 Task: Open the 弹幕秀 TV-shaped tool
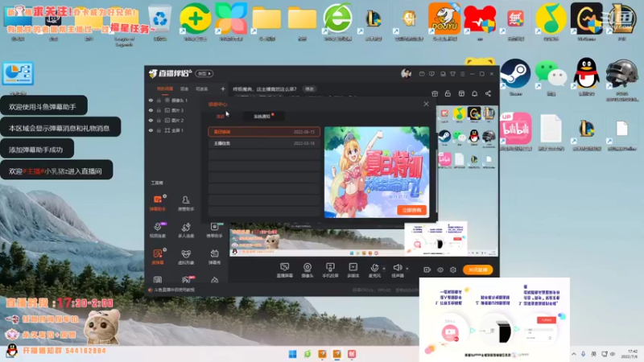[x=214, y=257]
